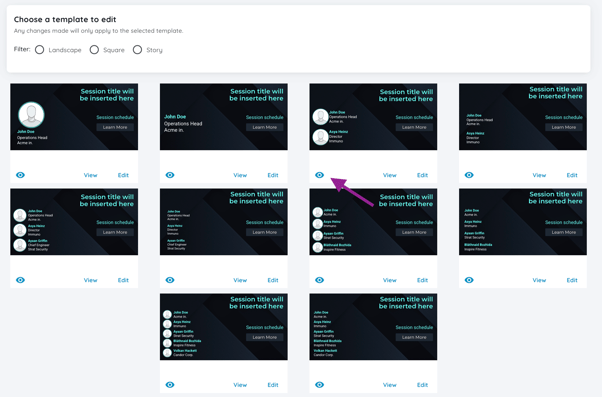Viewport: 602px width, 397px height.
Task: Click eye icon under five-speaker photo template
Action: (x=170, y=385)
